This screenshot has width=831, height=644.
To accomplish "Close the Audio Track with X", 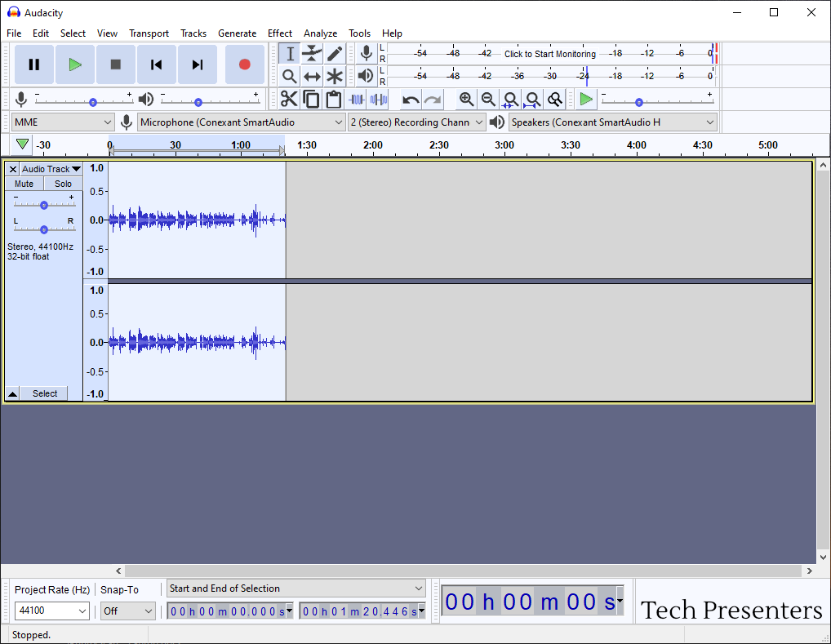I will pyautogui.click(x=13, y=169).
